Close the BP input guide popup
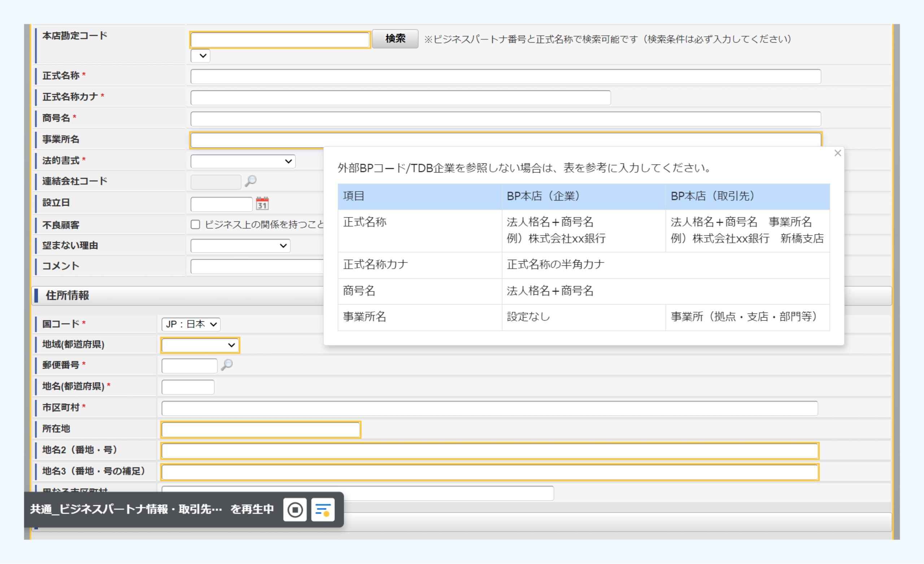The image size is (924, 564). pyautogui.click(x=837, y=153)
